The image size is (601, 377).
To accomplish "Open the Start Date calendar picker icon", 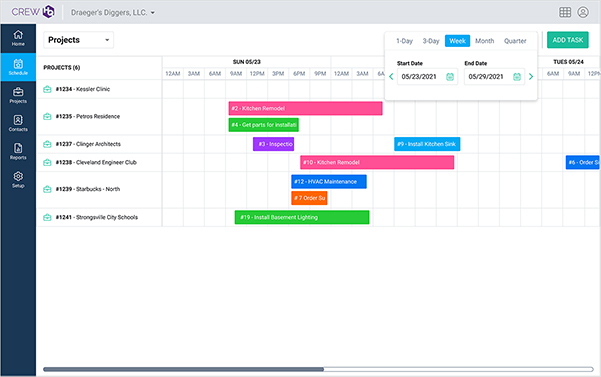I will 450,77.
